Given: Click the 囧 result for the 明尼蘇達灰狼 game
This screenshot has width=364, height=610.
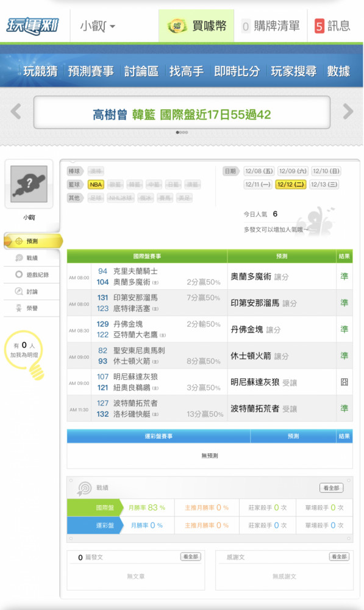Looking at the screenshot, I should point(344,382).
